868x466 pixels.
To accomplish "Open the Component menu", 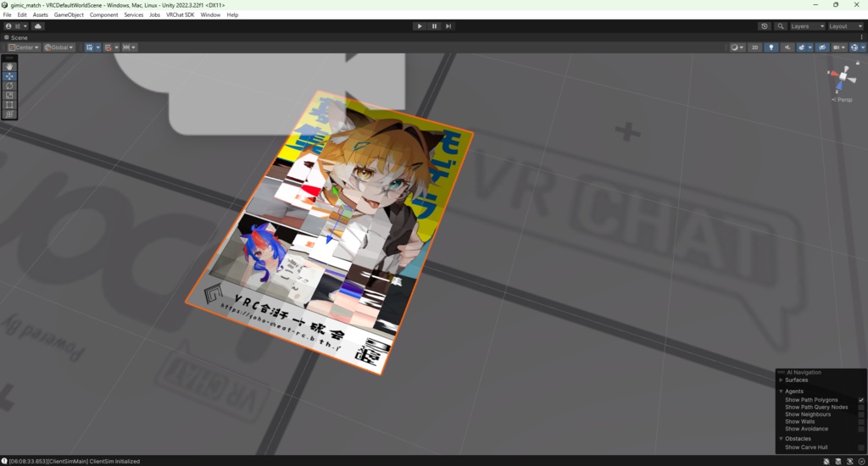I will (x=103, y=15).
